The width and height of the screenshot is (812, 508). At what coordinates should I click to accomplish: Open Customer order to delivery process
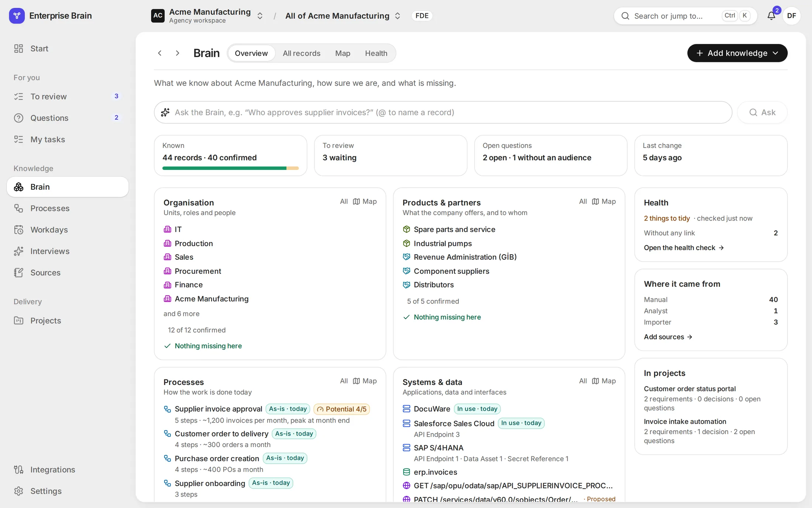coord(221,434)
